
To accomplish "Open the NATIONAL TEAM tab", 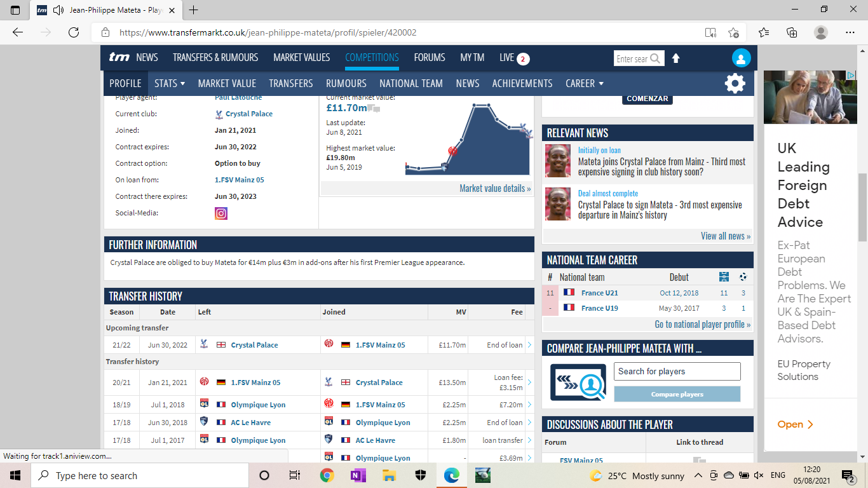I will click(x=410, y=83).
